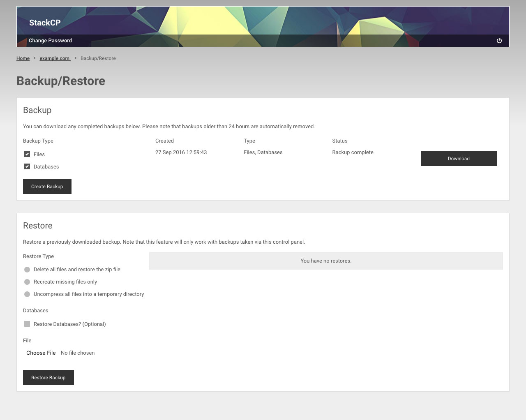
Task: Click the "You have no restores" panel
Action: tap(326, 261)
